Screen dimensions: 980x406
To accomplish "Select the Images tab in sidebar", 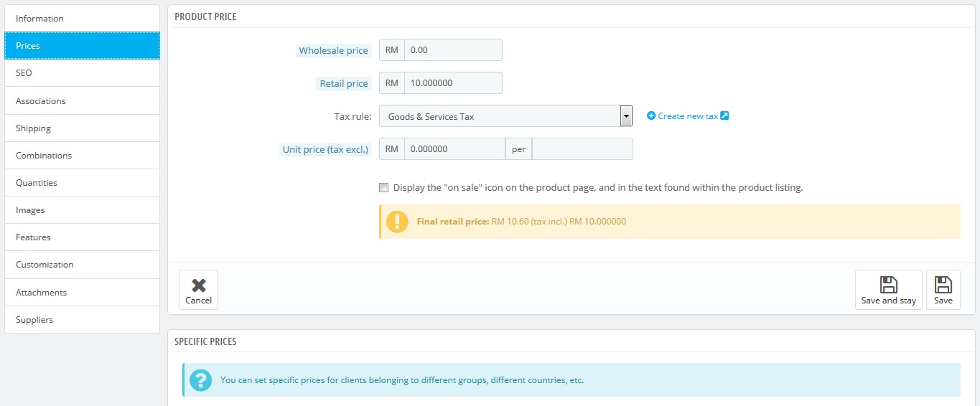I will (82, 210).
